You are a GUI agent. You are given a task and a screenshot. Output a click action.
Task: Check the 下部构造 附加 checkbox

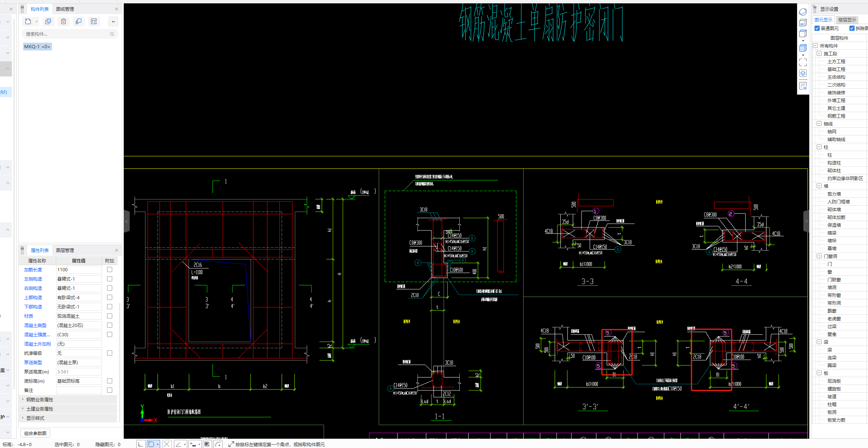point(110,307)
